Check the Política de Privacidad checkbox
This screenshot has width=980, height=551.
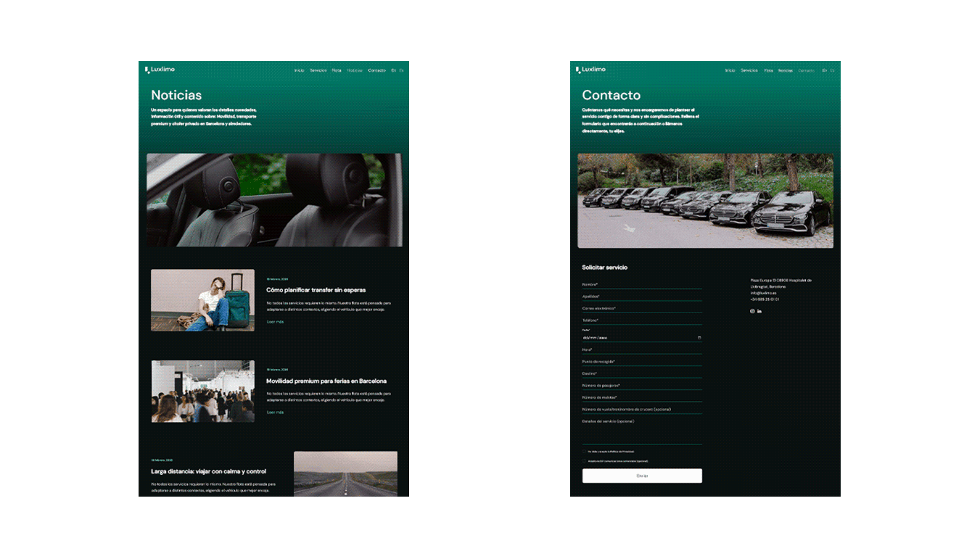585,452
